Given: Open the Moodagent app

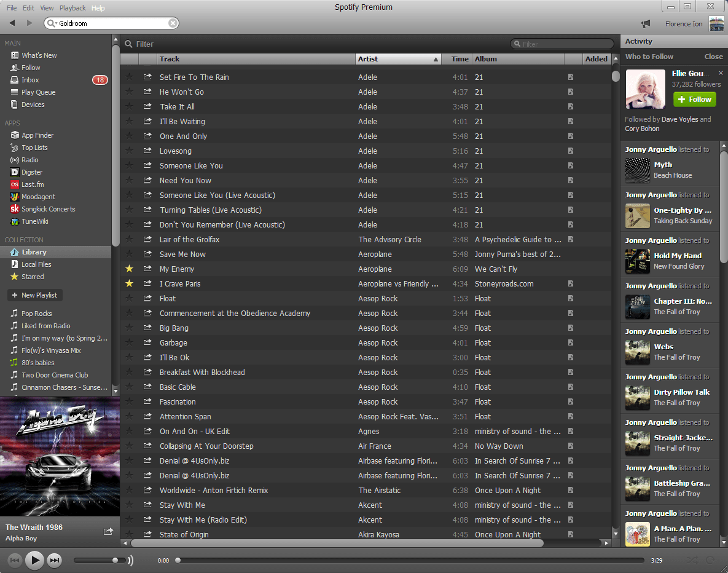Looking at the screenshot, I should 38,197.
